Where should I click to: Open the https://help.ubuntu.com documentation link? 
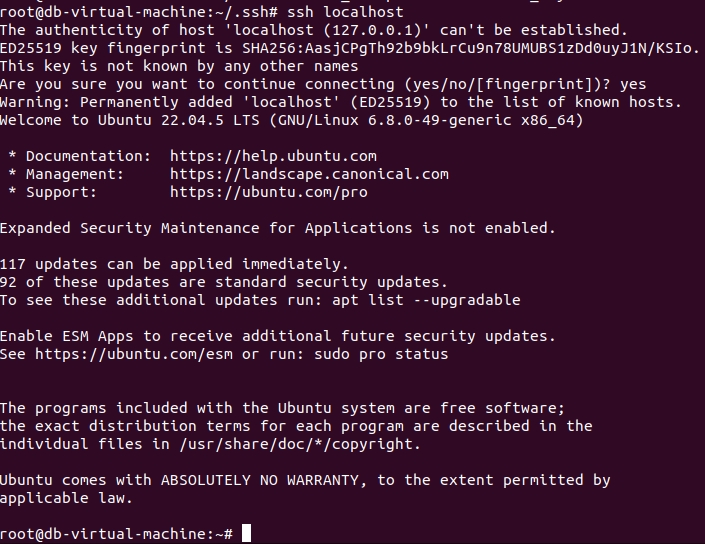(x=273, y=156)
